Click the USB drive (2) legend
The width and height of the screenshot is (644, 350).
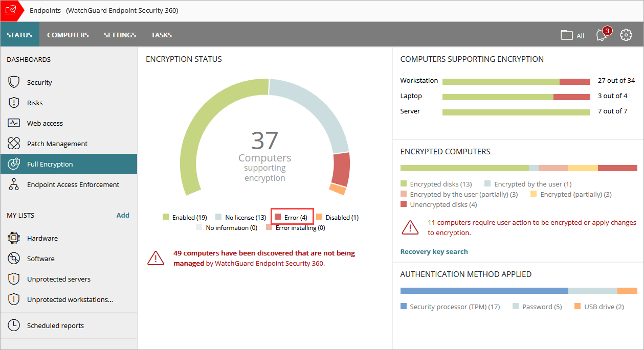(x=599, y=307)
